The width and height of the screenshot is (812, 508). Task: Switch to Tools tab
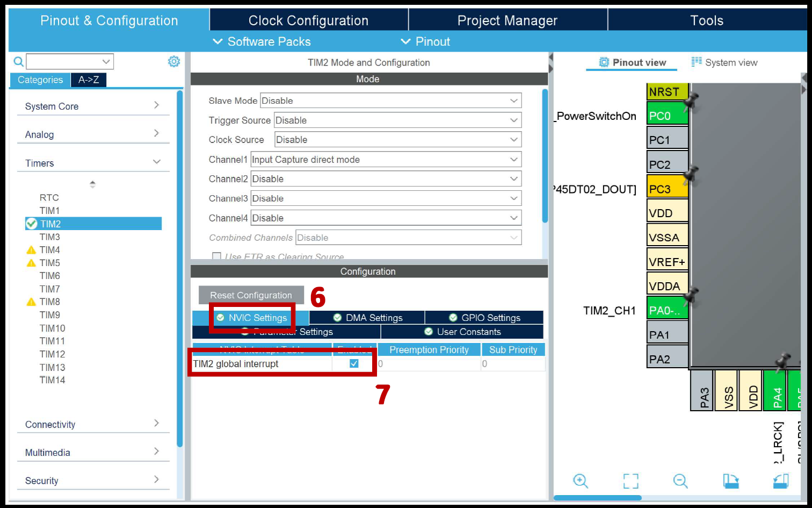coord(707,20)
